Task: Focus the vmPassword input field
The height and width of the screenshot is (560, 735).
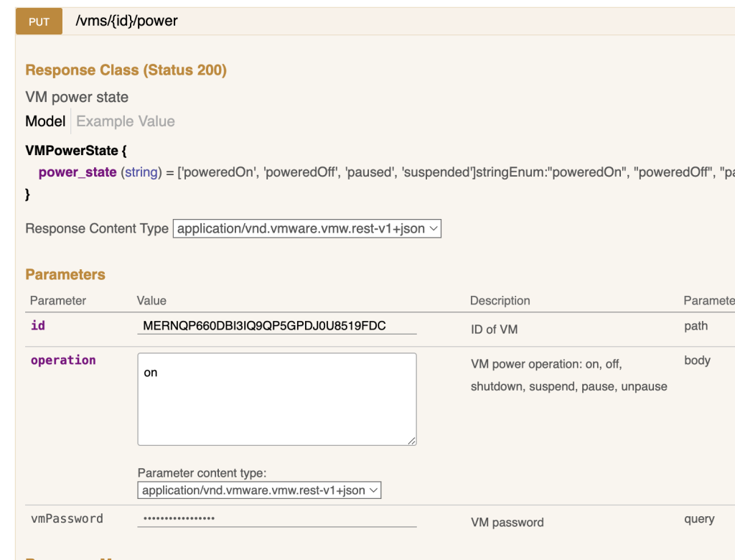Action: 276,518
